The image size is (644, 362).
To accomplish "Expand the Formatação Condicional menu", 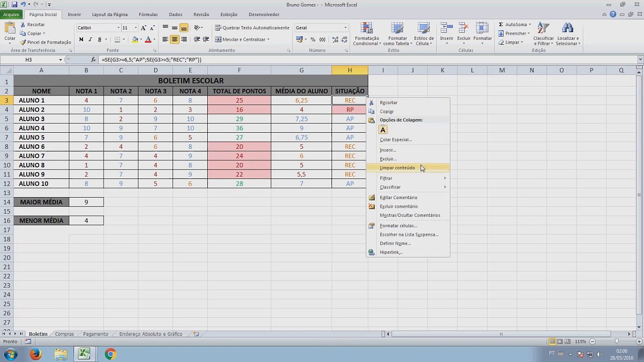I will 367,34.
